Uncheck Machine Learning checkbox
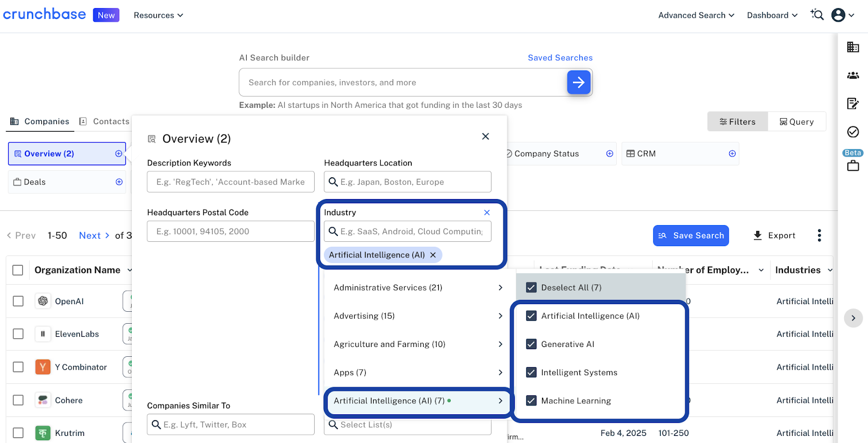 click(531, 400)
